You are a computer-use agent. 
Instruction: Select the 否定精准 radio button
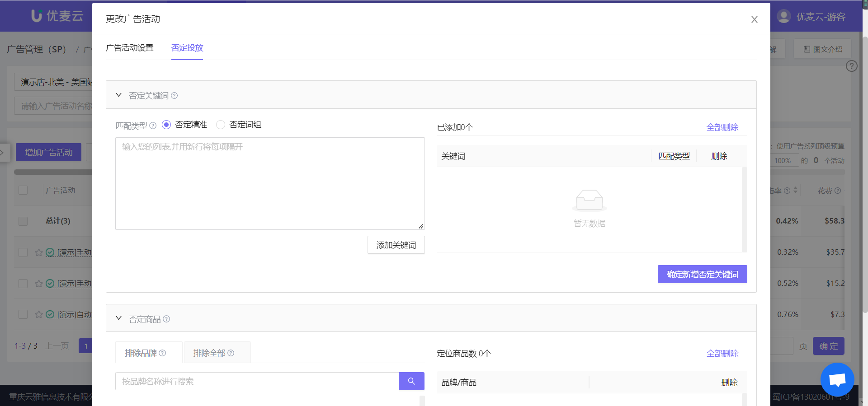pos(166,125)
